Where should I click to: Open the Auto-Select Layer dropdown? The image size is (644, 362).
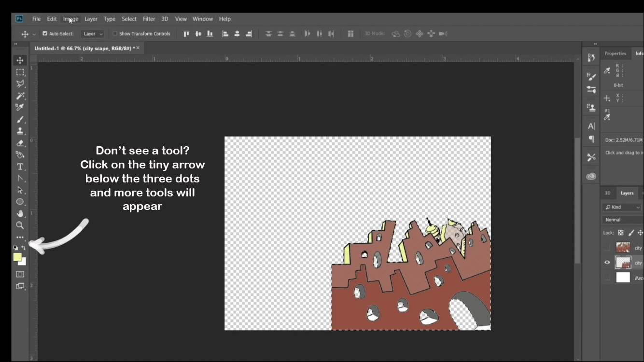(93, 34)
